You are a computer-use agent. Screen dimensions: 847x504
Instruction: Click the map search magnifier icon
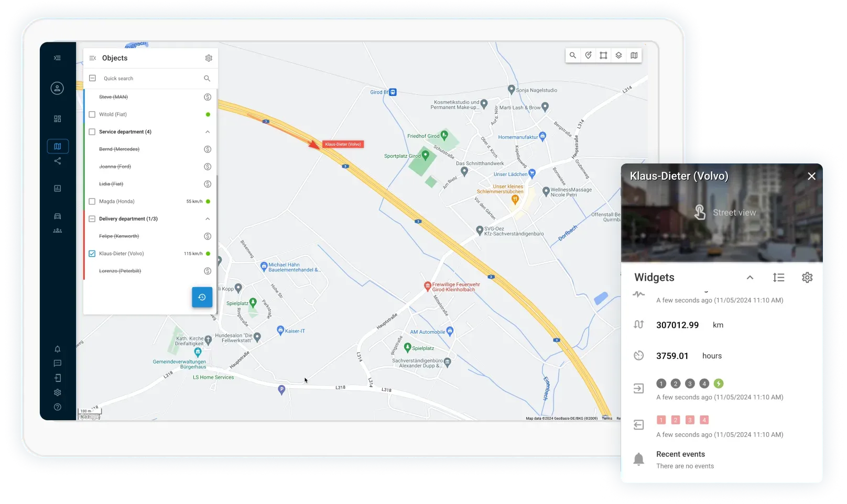pyautogui.click(x=573, y=56)
